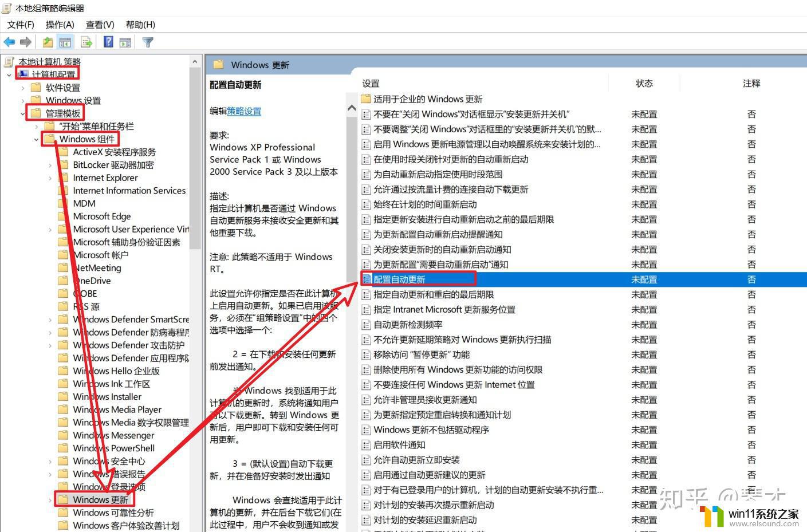Open the 操作(A) menu
Screen dimensions: 807x532
point(60,25)
